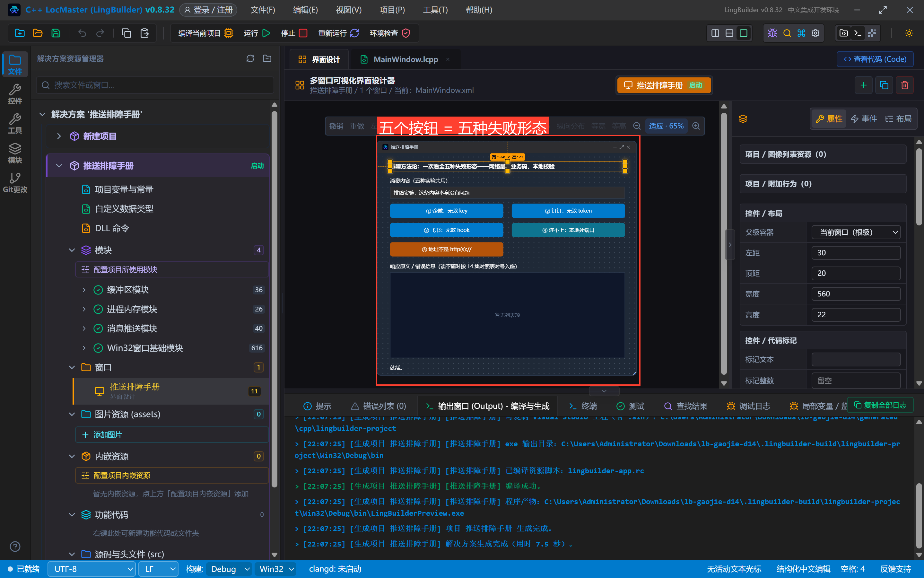Open the 父级容器 dropdown
Image resolution: width=924 pixels, height=578 pixels.
tap(856, 232)
